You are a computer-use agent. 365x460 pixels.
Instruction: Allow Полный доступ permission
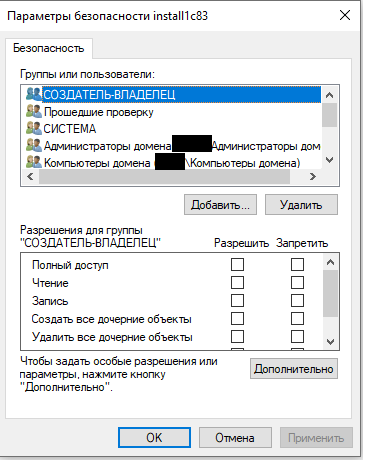(237, 265)
